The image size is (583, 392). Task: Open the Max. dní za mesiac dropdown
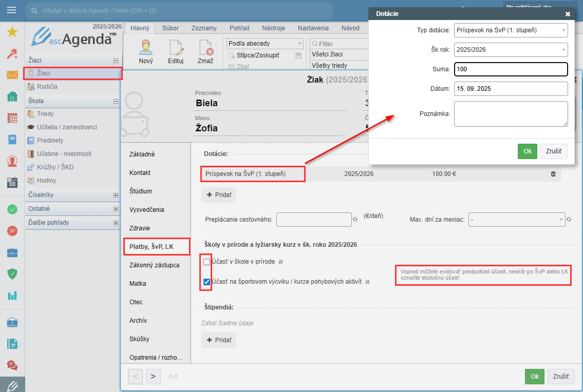pos(516,220)
